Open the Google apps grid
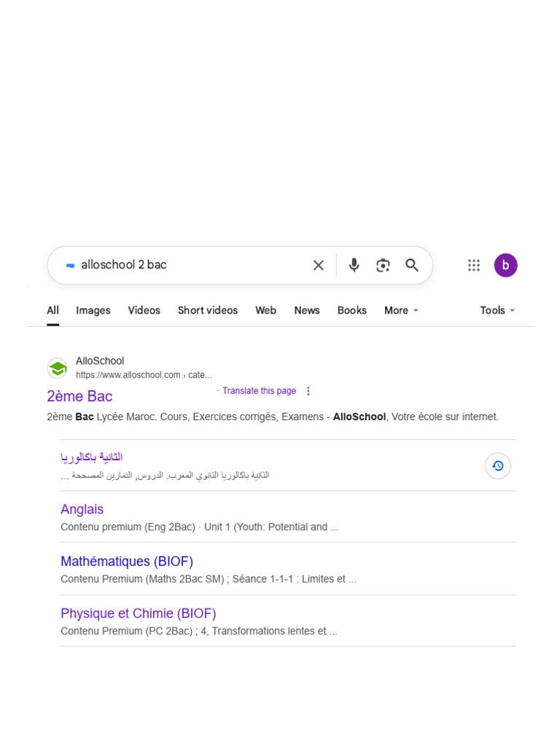Image resolution: width=560 pixels, height=747 pixels. click(474, 266)
